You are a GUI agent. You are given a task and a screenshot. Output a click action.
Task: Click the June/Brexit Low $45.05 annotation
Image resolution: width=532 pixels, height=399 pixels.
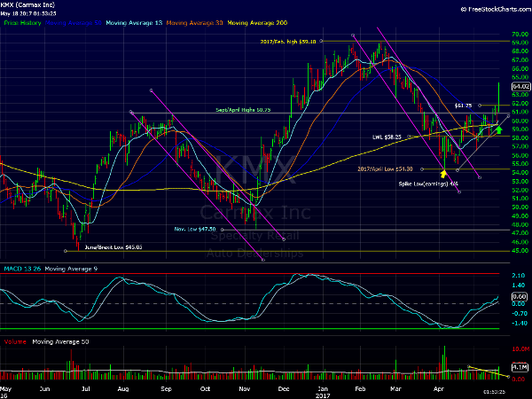[113, 247]
